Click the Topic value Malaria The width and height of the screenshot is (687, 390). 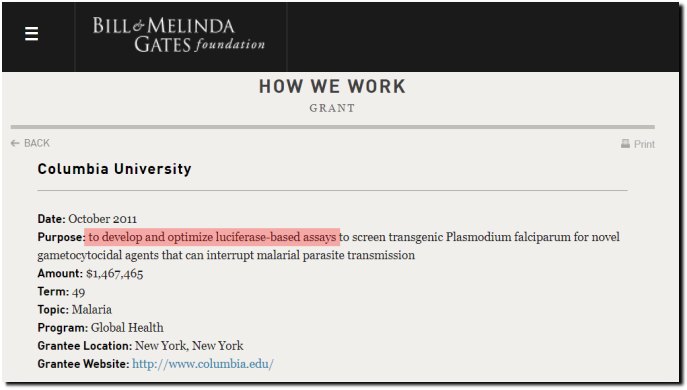[x=92, y=310]
